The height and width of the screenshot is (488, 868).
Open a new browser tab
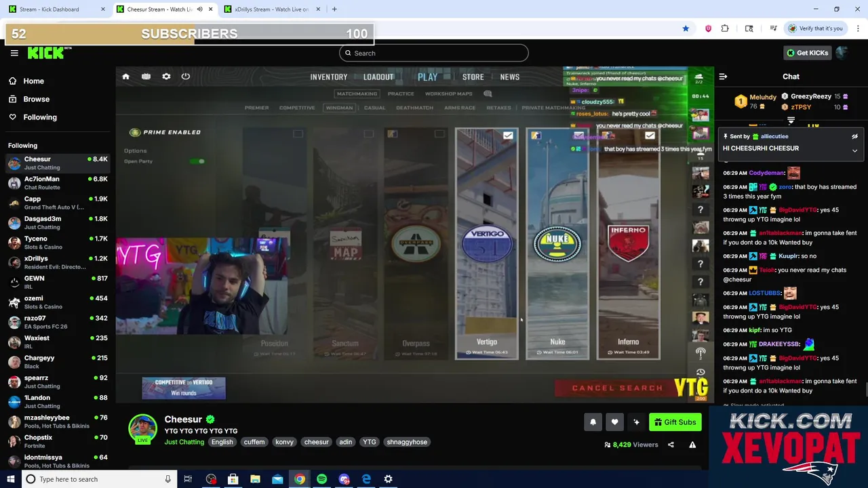[x=334, y=9]
